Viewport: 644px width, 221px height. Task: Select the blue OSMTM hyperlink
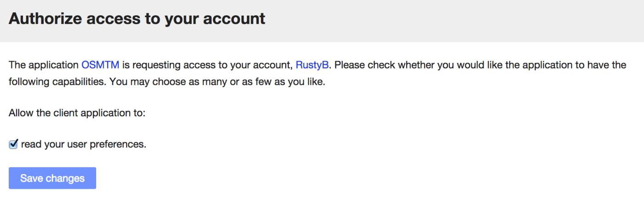(100, 65)
